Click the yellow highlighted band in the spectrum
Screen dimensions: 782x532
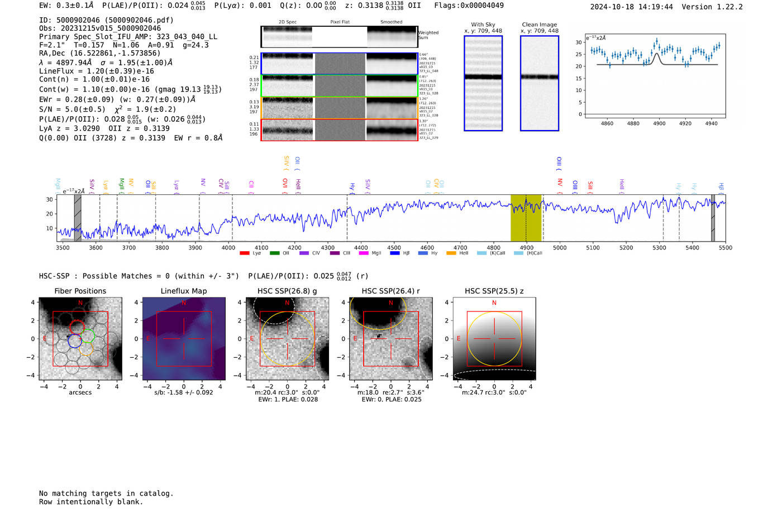[526, 218]
